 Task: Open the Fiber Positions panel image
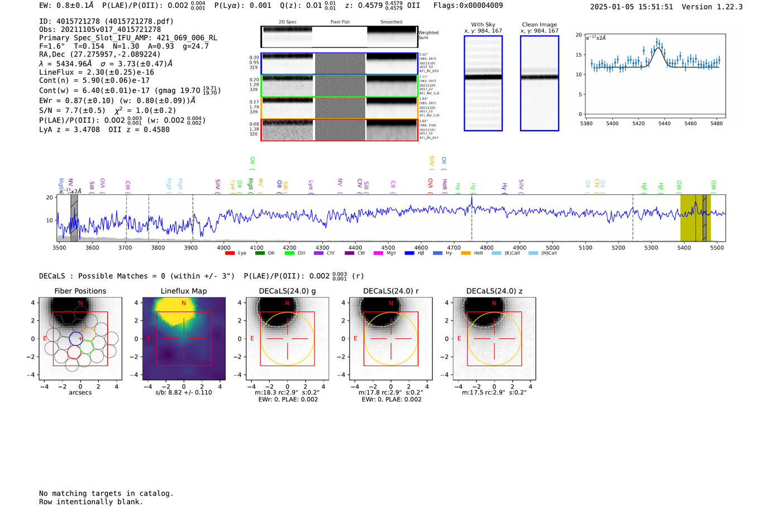pos(80,339)
